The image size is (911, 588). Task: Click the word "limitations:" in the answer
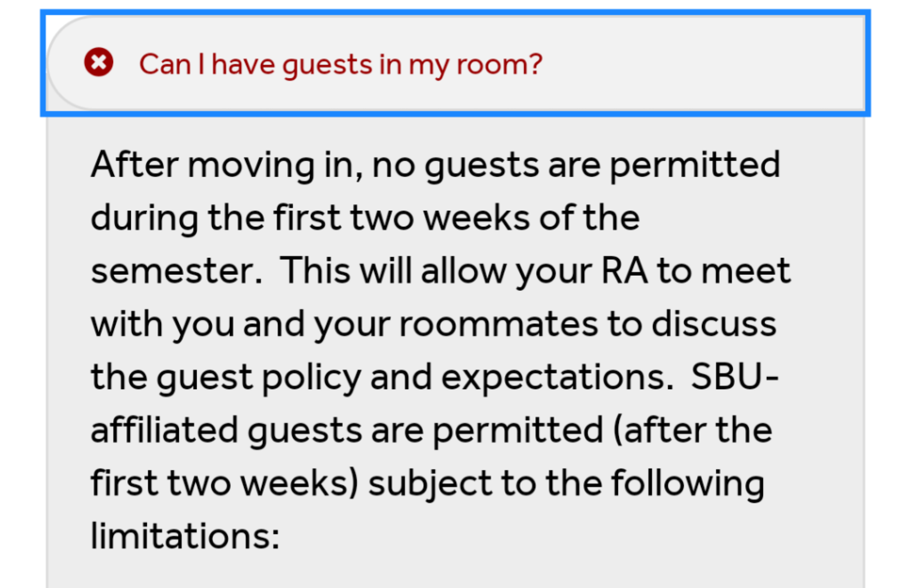click(185, 536)
